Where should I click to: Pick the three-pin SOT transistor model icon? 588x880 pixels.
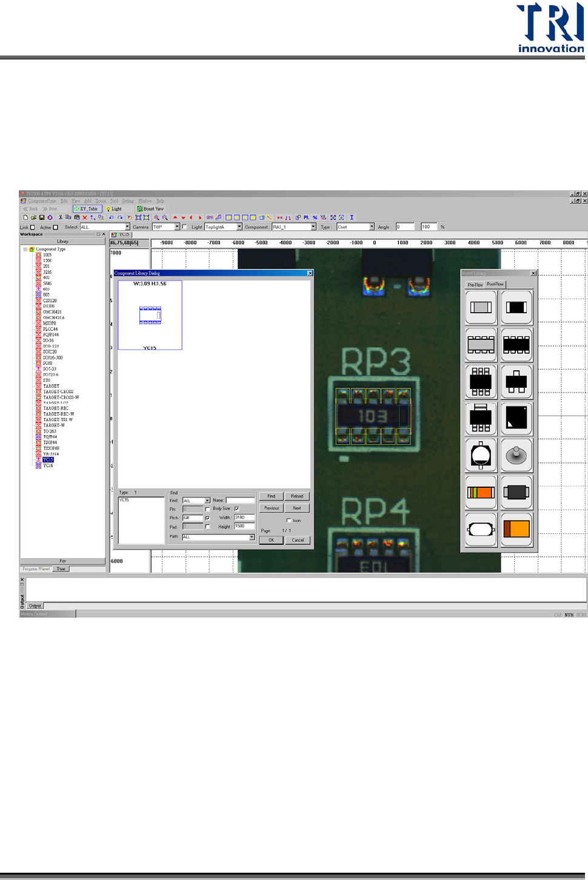click(516, 381)
